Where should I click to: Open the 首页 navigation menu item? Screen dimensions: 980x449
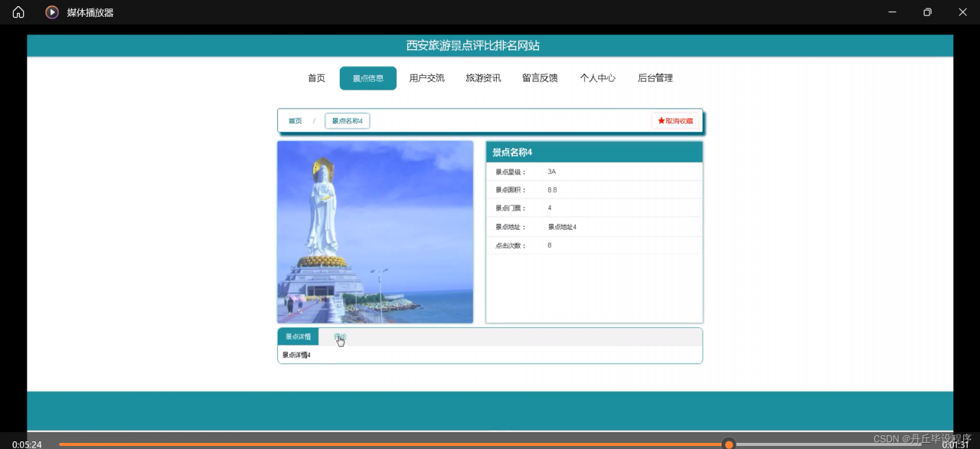pos(316,78)
